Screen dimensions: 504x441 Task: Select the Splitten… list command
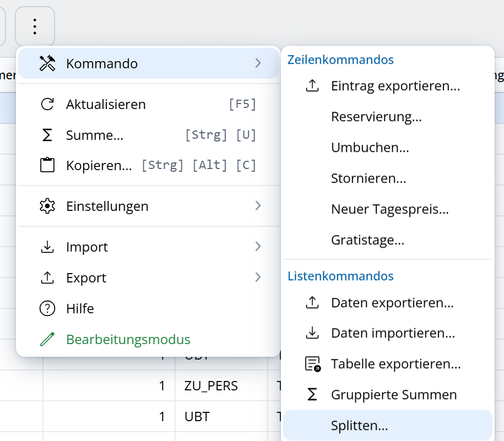[x=360, y=426]
